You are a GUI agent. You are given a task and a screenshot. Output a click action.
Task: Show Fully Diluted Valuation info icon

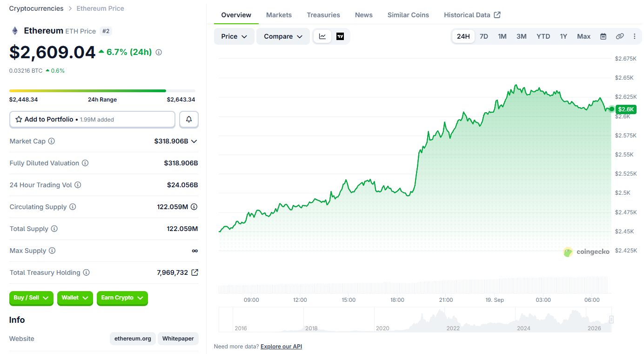[85, 163]
